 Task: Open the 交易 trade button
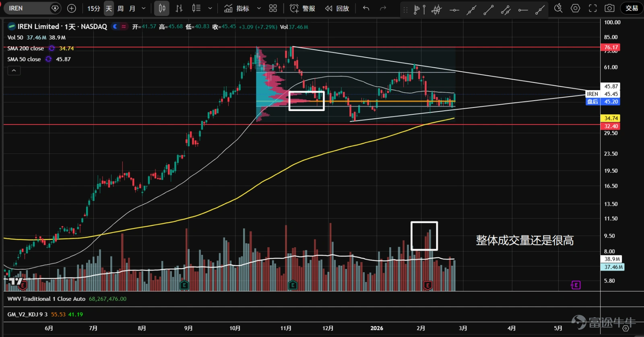click(x=632, y=8)
